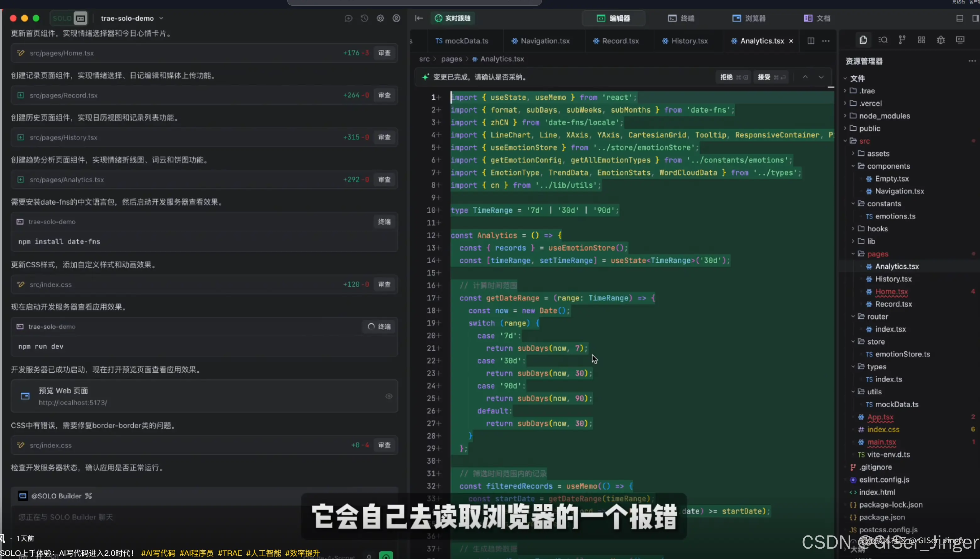
Task: Open the Extensions grid icon
Action: [x=921, y=40]
